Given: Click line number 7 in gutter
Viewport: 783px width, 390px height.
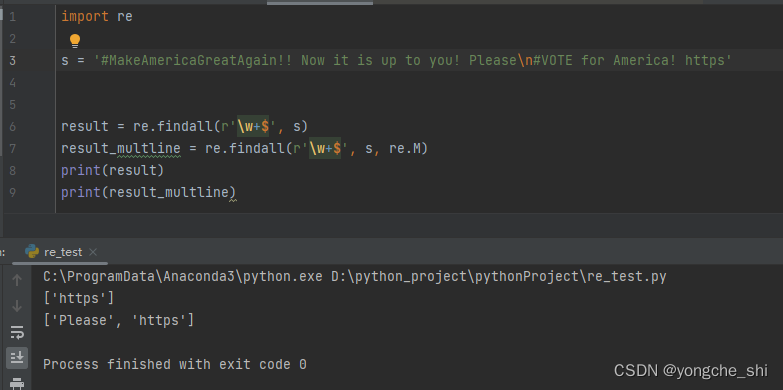Looking at the screenshot, I should (x=12, y=149).
